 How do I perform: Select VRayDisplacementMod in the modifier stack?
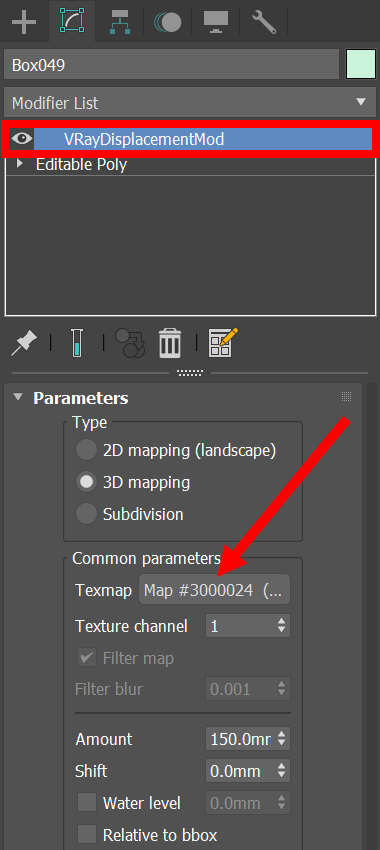point(203,139)
